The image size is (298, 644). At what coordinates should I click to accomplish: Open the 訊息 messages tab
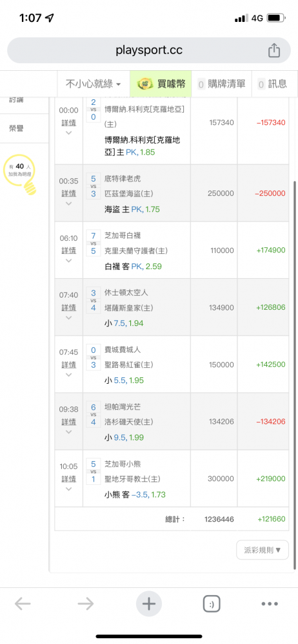coord(272,84)
